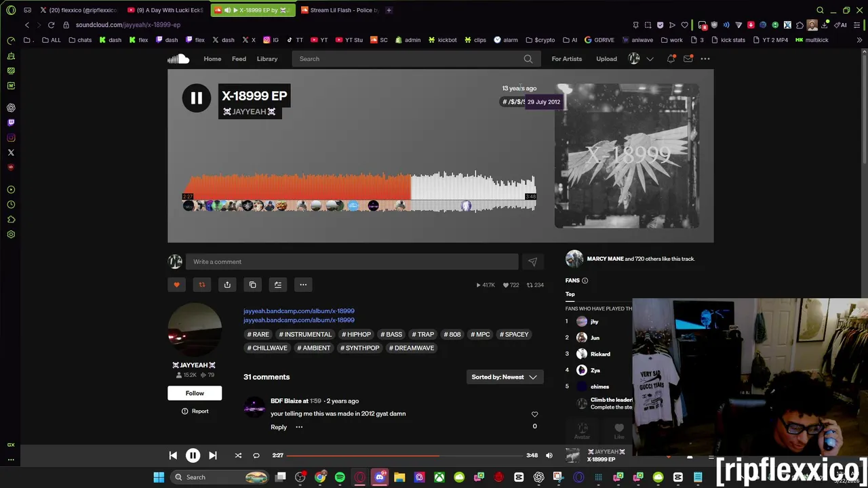The height and width of the screenshot is (488, 868).
Task: Open the JAYYEAH artist name link in player
Action: point(250,112)
